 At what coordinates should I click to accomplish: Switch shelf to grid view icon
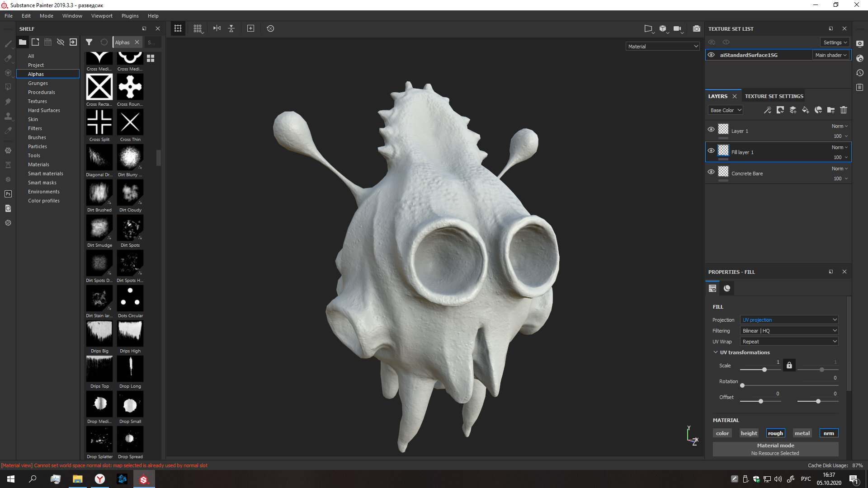click(x=151, y=58)
